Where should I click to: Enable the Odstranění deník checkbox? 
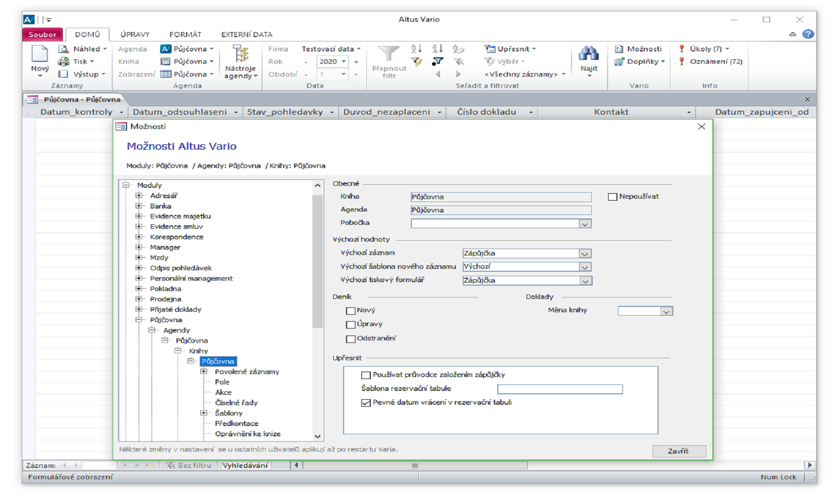pyautogui.click(x=351, y=339)
